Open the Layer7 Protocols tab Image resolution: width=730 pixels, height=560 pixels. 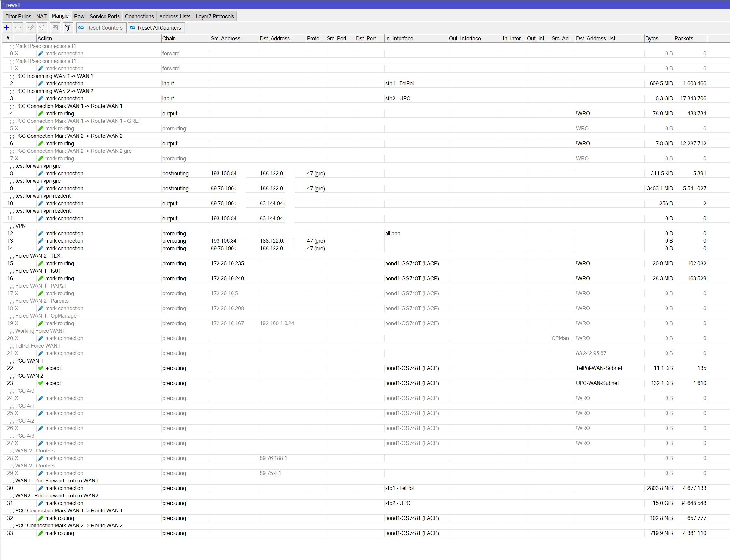point(215,16)
